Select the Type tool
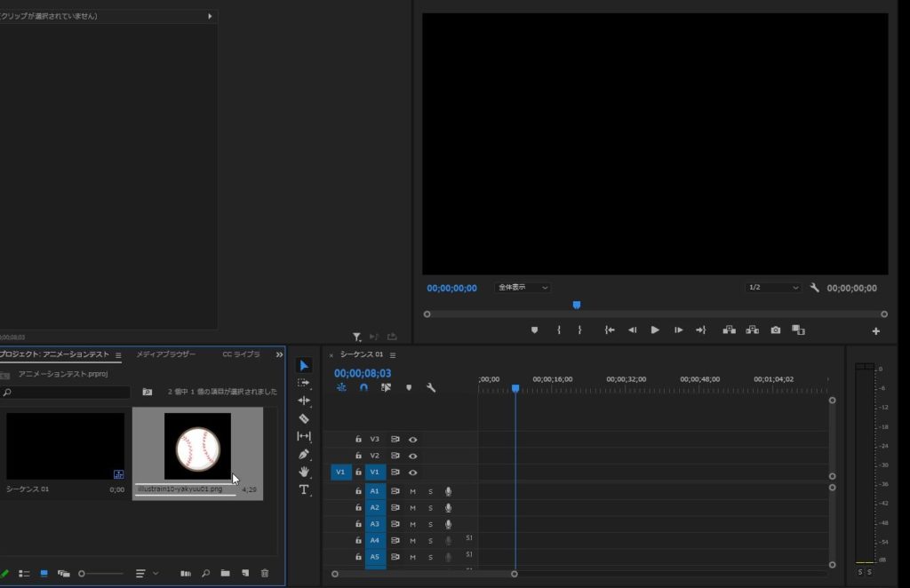 (304, 489)
